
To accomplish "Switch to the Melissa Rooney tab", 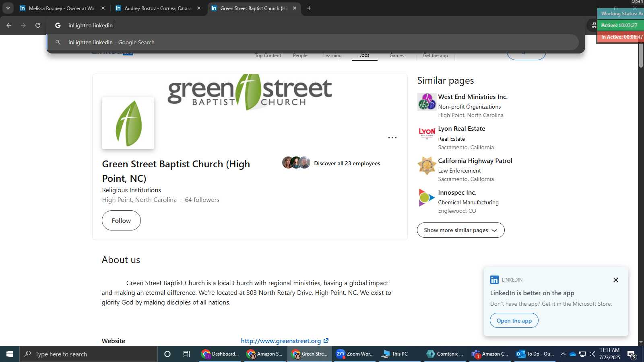I will pos(62,8).
